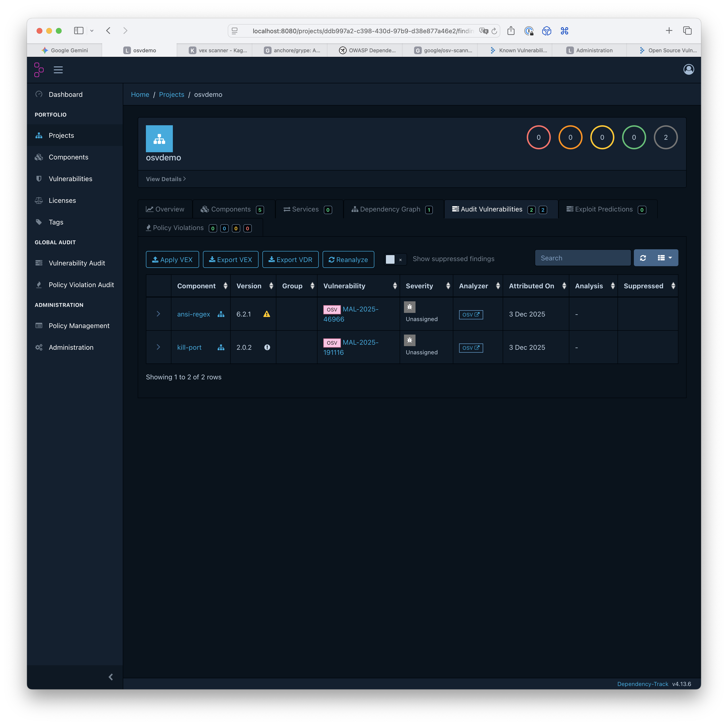Click the Export VEX button

230,259
